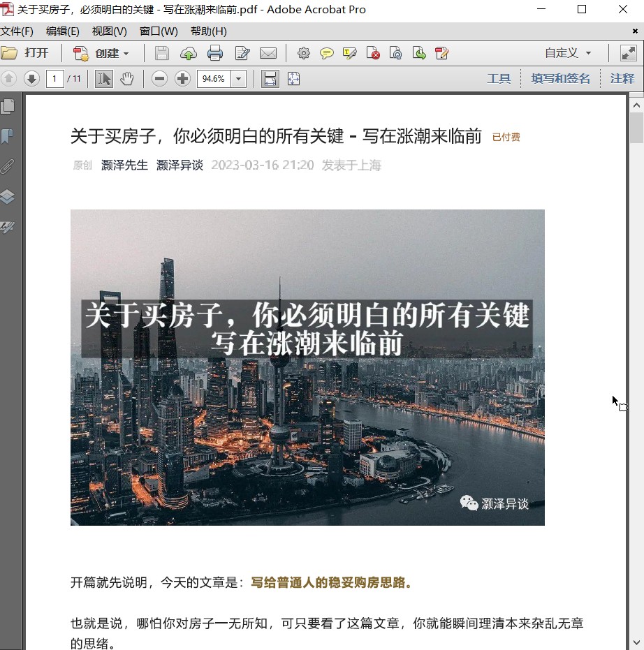Screen dimensions: 644x650
Task: Click the 原创 tag
Action: pyautogui.click(x=82, y=165)
